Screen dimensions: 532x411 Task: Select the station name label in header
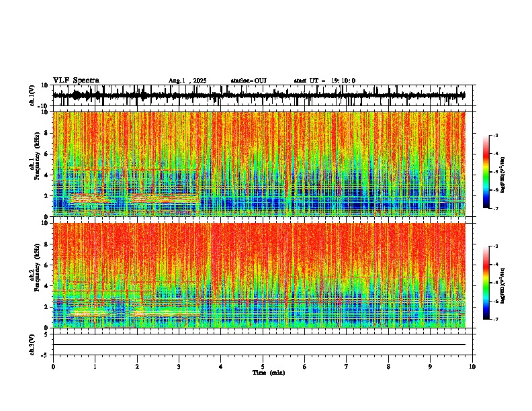pyautogui.click(x=249, y=81)
